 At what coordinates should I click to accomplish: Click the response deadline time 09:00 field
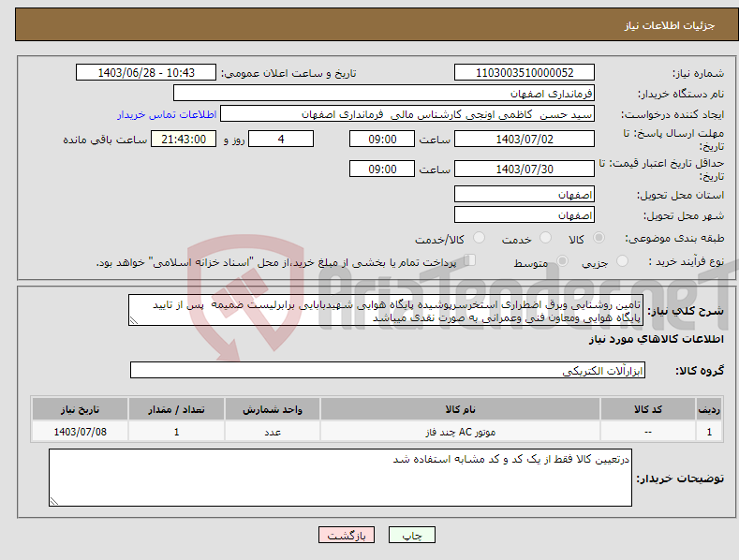[x=382, y=139]
